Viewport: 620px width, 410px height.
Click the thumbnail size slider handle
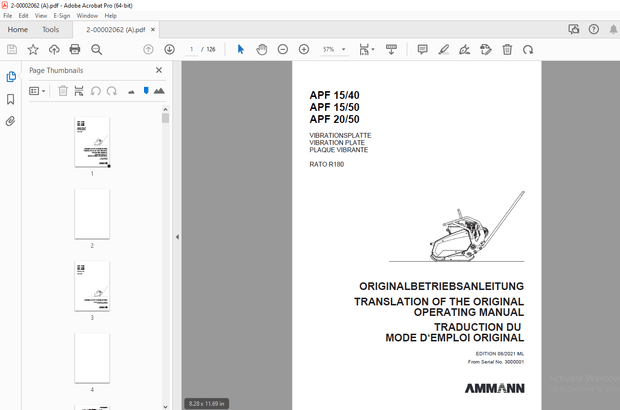(146, 91)
